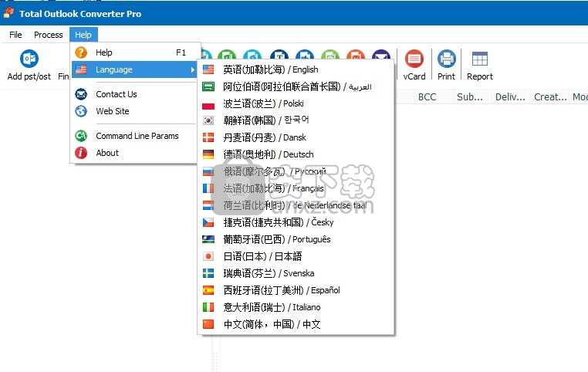Switch language to Deutsch
The width and height of the screenshot is (588, 372).
click(296, 154)
